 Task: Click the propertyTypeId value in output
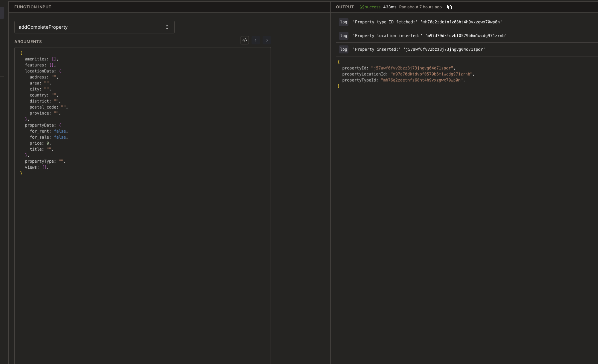click(422, 80)
